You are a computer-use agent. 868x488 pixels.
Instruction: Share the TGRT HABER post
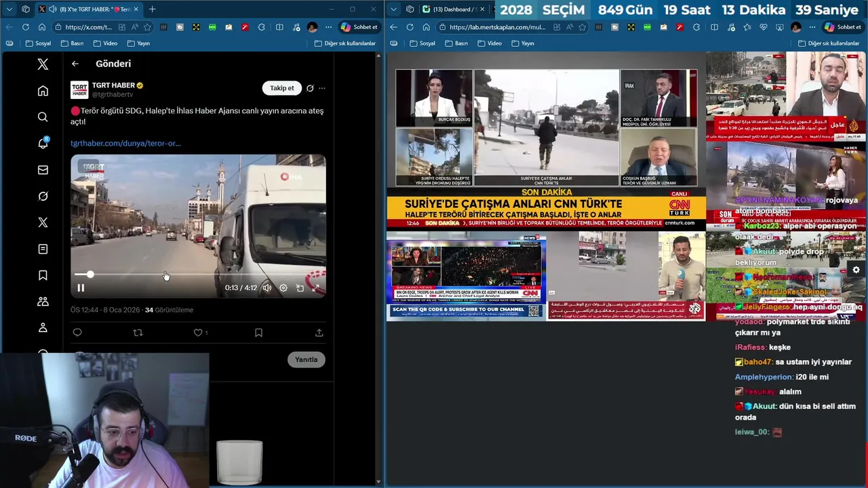(319, 333)
